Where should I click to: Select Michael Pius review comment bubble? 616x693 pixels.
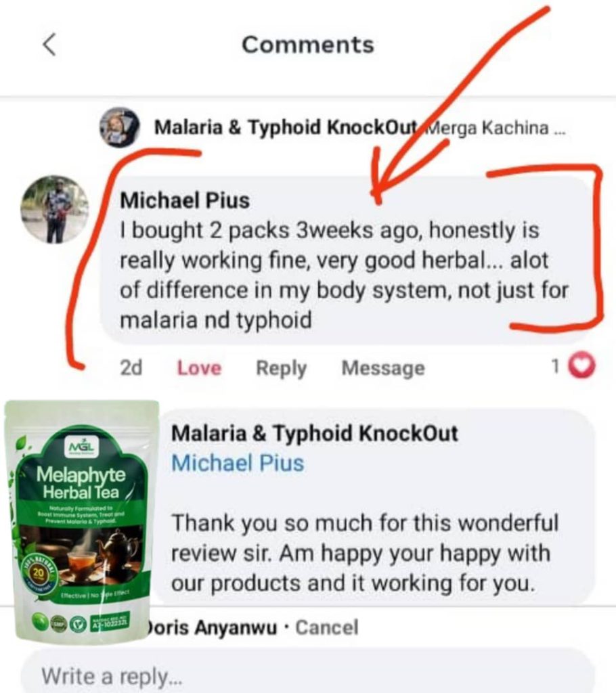click(x=347, y=260)
